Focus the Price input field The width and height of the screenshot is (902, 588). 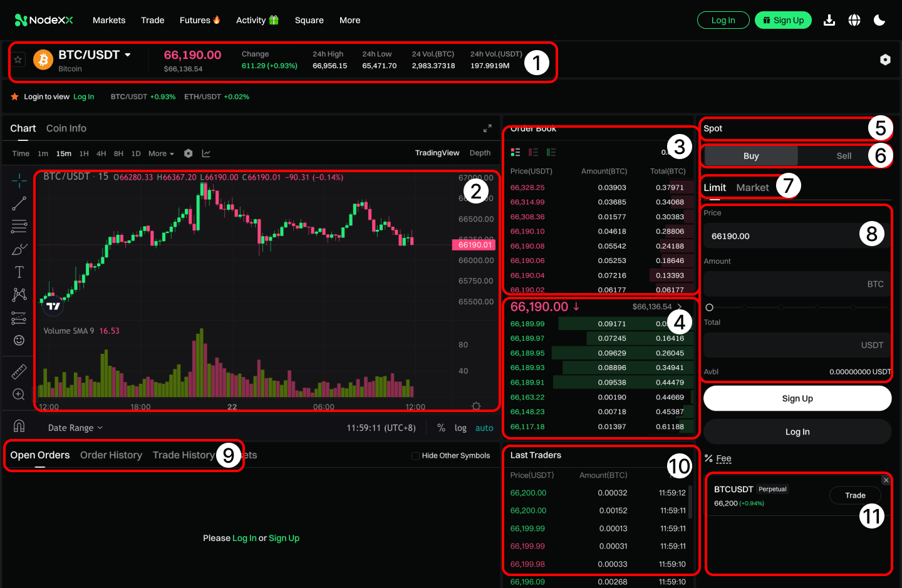[797, 236]
